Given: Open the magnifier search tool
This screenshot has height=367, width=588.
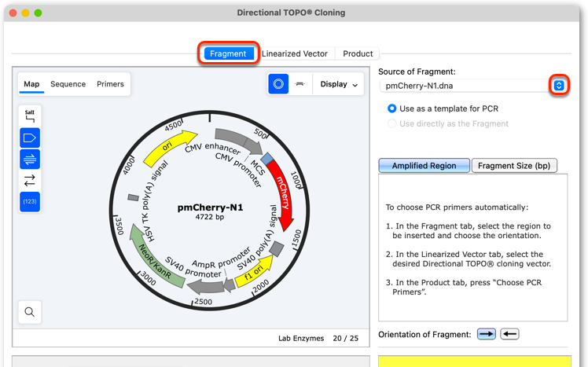Looking at the screenshot, I should tap(30, 312).
